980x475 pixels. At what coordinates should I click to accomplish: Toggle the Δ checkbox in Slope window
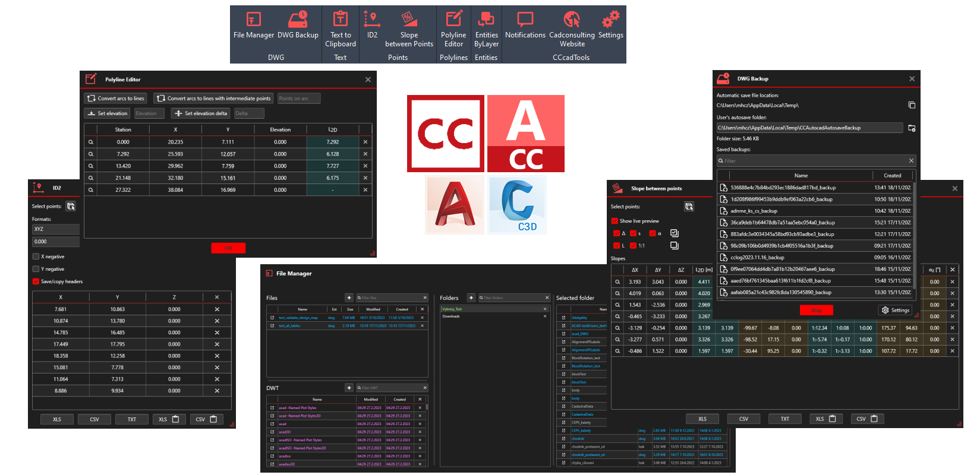(x=616, y=233)
